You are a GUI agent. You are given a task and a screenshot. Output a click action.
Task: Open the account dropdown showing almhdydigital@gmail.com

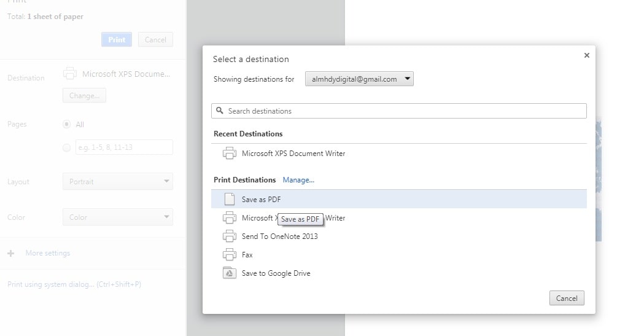coord(359,79)
